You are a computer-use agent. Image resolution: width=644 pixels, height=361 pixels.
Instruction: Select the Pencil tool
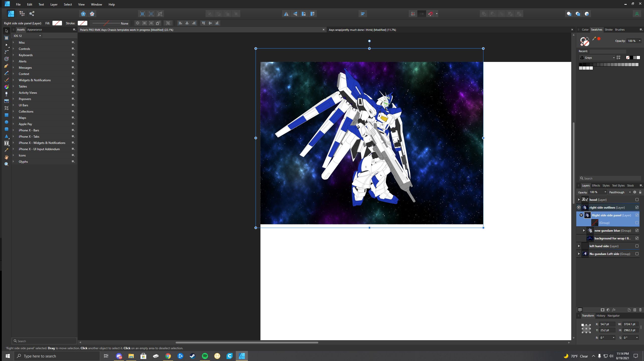point(7,73)
